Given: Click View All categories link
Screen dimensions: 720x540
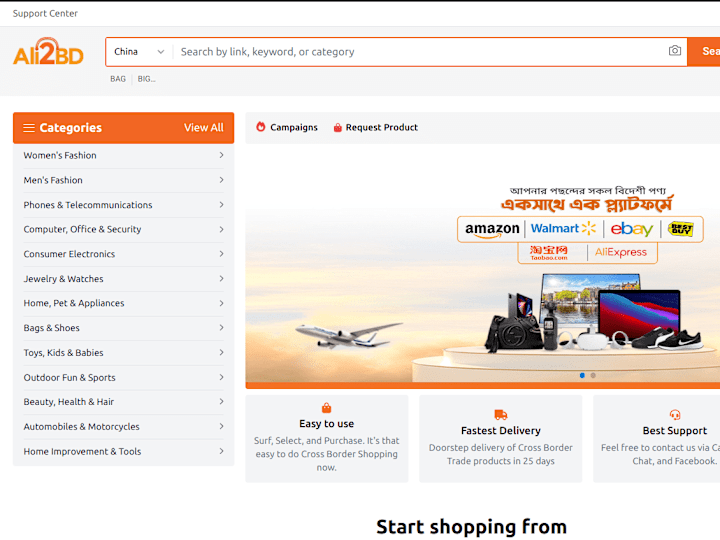Looking at the screenshot, I should (203, 128).
